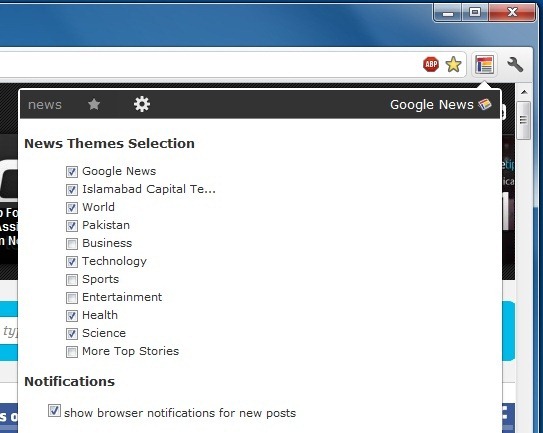The width and height of the screenshot is (543, 433).
Task: Switch to the news tab
Action: tap(45, 105)
